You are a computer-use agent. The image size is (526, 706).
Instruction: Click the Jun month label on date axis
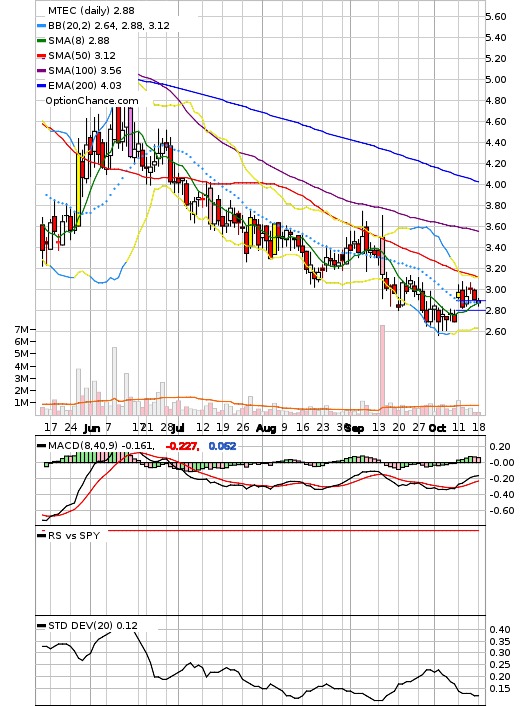pos(92,428)
